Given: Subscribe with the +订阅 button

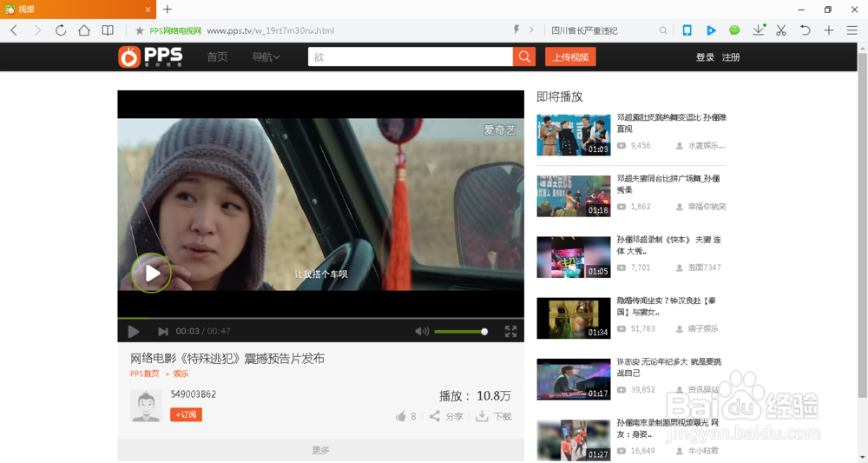Looking at the screenshot, I should (x=186, y=414).
